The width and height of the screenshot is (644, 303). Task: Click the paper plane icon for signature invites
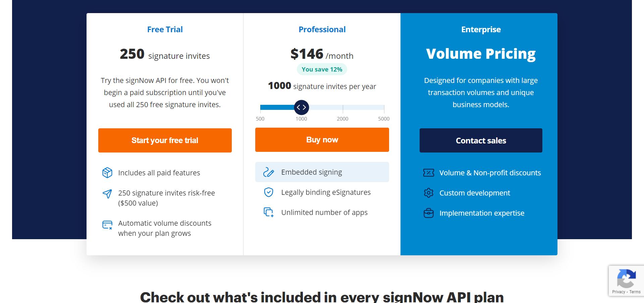coord(107,194)
